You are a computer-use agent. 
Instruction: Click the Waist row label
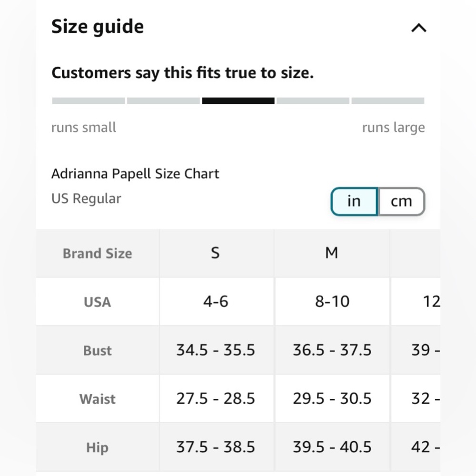click(x=98, y=399)
